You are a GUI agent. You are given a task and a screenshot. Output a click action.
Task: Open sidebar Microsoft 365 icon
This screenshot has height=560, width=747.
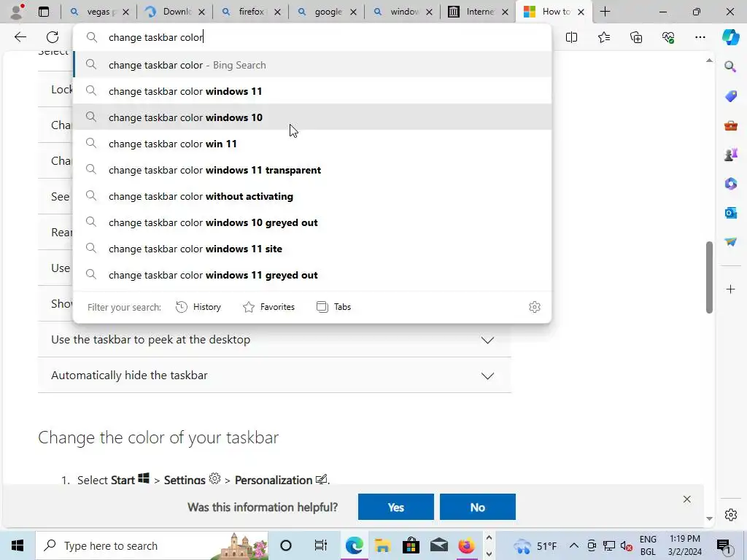(x=730, y=183)
